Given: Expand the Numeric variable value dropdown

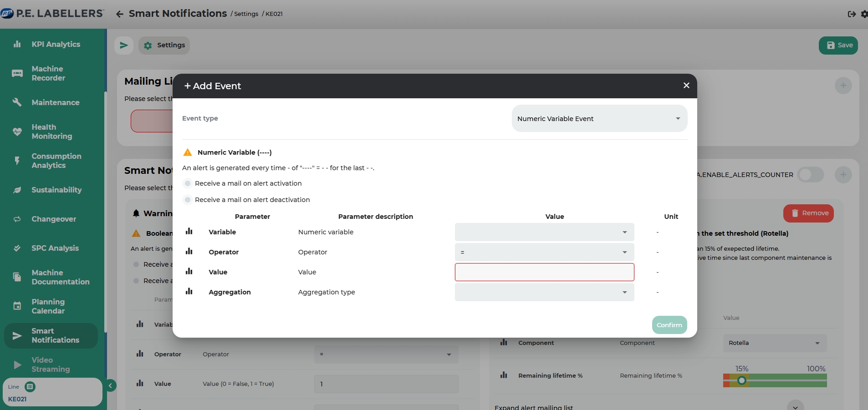Looking at the screenshot, I should point(544,232).
